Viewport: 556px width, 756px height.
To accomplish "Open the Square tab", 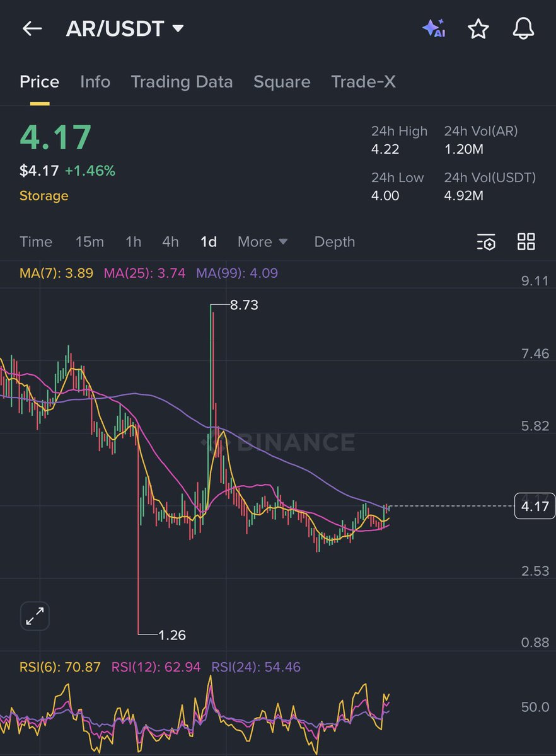I will tap(282, 81).
